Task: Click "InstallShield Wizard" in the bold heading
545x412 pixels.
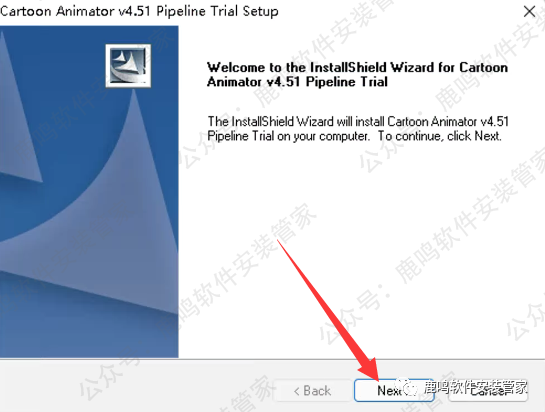Action: coord(348,67)
